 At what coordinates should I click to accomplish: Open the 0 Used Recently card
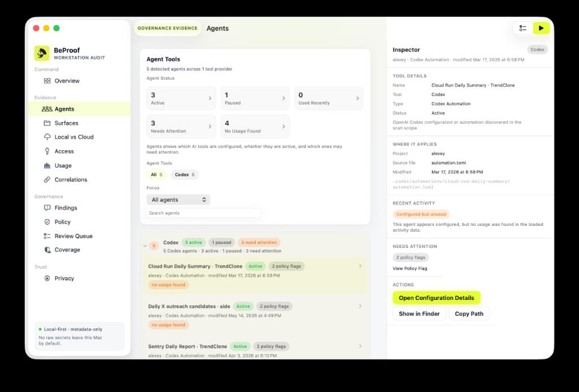pyautogui.click(x=329, y=98)
